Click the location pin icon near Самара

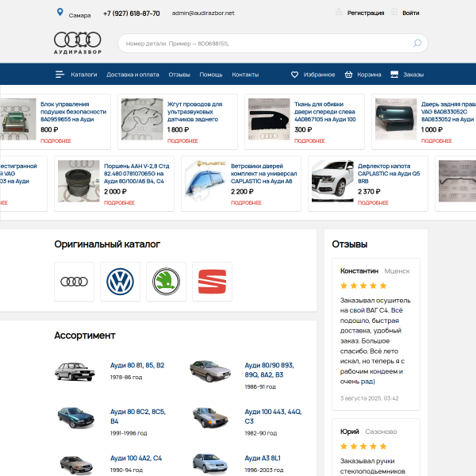pyautogui.click(x=60, y=12)
